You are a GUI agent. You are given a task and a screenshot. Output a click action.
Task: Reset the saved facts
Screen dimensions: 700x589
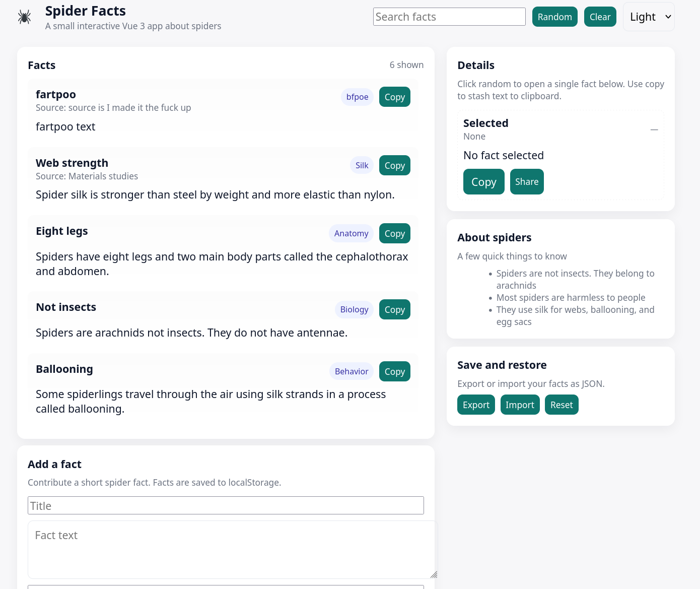click(x=562, y=405)
